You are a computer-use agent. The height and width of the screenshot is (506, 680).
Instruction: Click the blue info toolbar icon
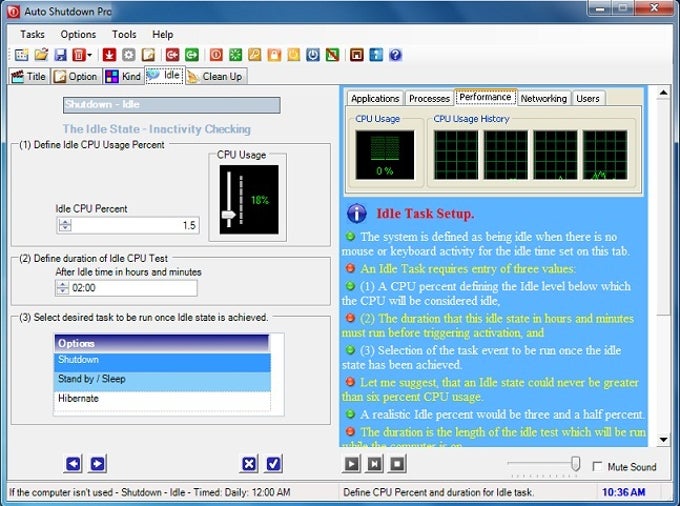tap(376, 55)
